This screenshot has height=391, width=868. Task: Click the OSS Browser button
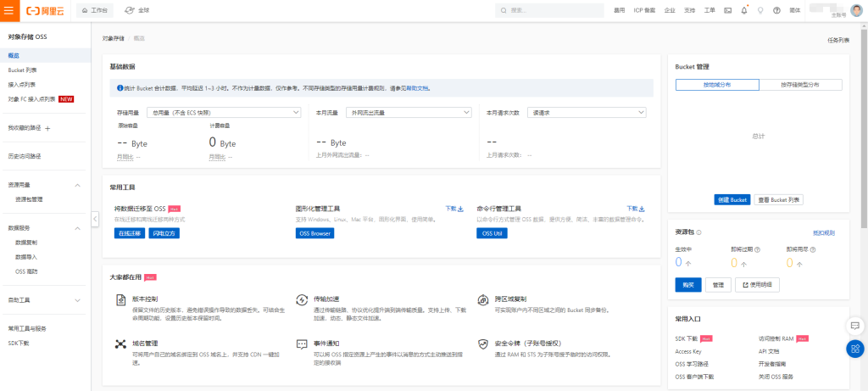(315, 234)
